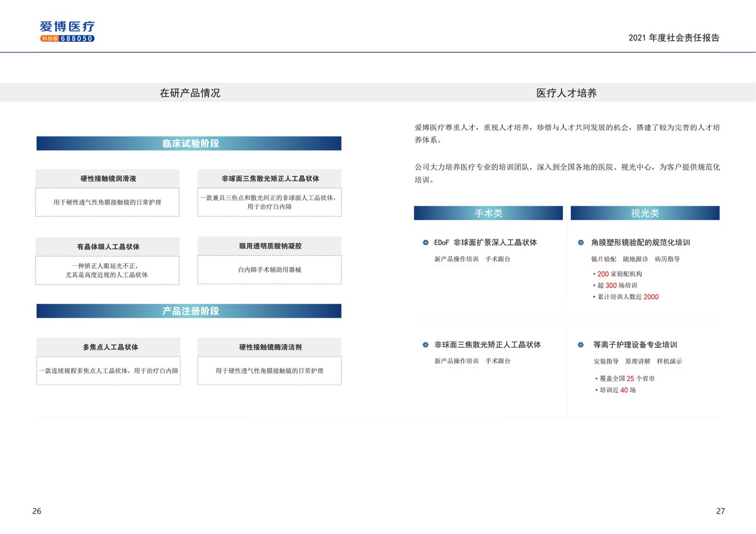
Task: Click the bullet icon beside EDoF 非球面扩景深人工晶状体
Action: coord(425,243)
